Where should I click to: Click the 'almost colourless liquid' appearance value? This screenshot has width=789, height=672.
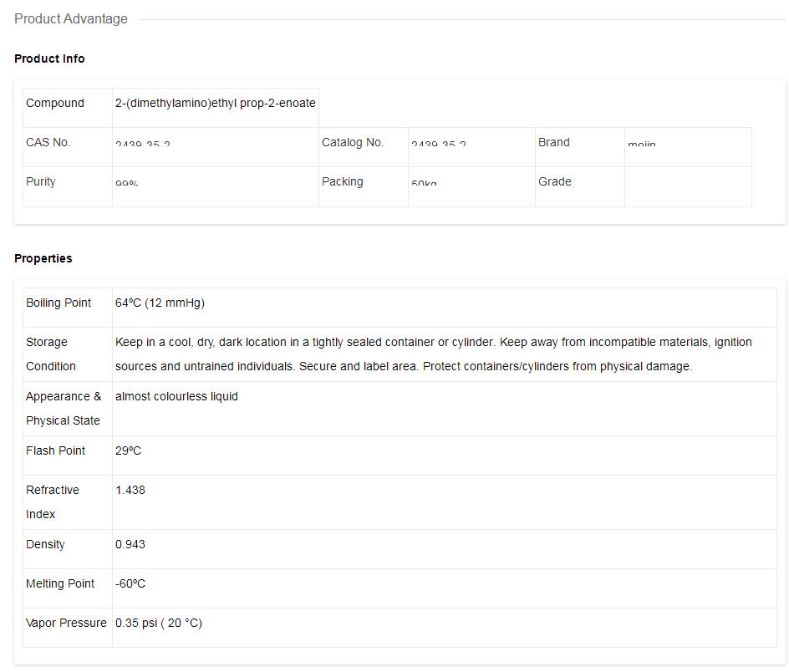click(176, 396)
